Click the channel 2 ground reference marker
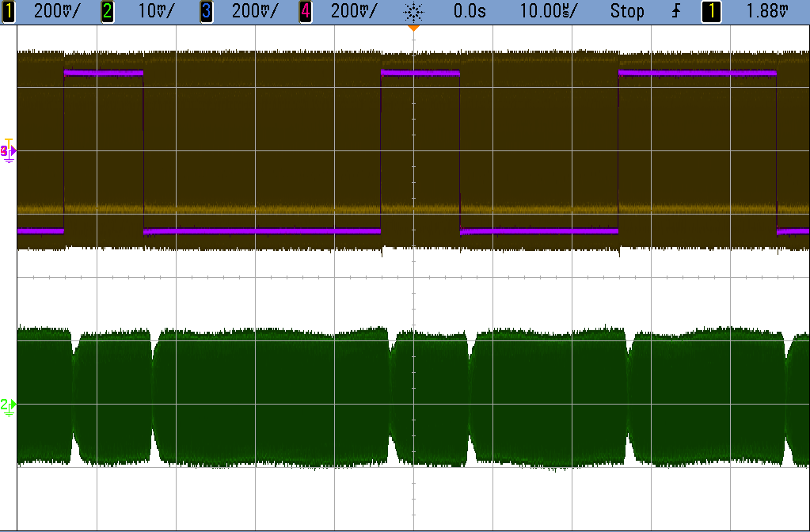The height and width of the screenshot is (532, 810). [8, 406]
